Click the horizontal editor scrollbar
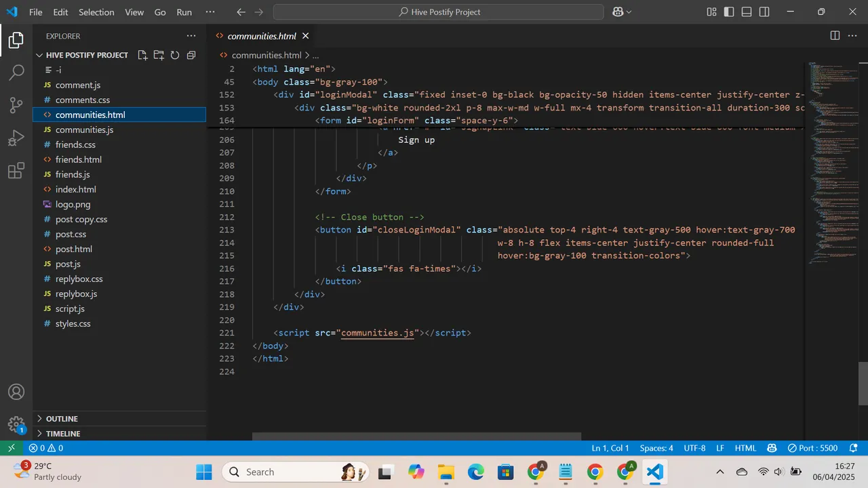This screenshot has width=868, height=488. (416, 436)
